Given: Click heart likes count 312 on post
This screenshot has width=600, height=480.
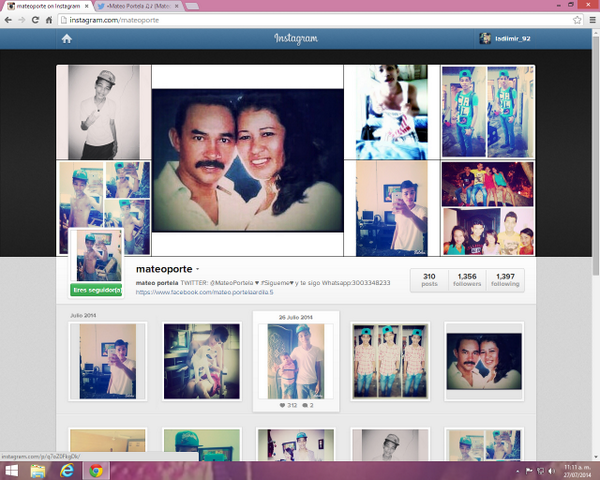Looking at the screenshot, I should pyautogui.click(x=288, y=405).
